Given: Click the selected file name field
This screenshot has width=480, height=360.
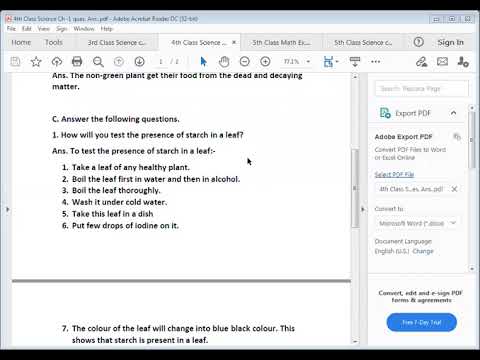Looking at the screenshot, I should pyautogui.click(x=412, y=189).
